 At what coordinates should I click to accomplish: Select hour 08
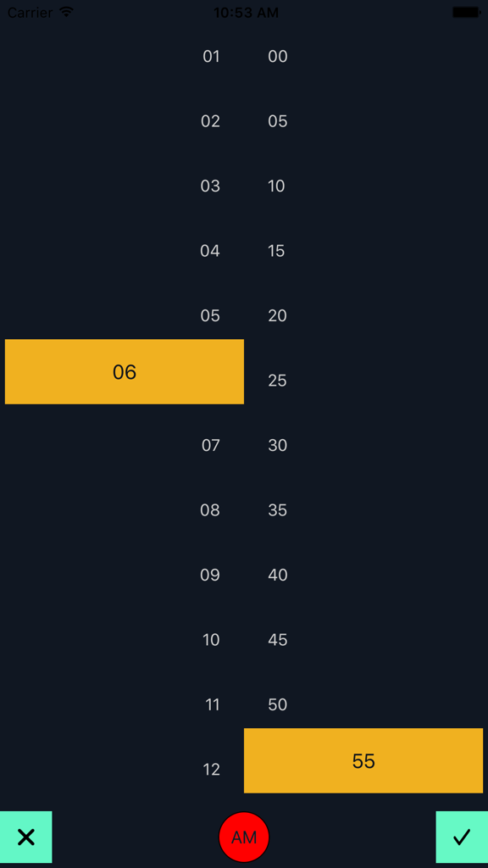(211, 509)
